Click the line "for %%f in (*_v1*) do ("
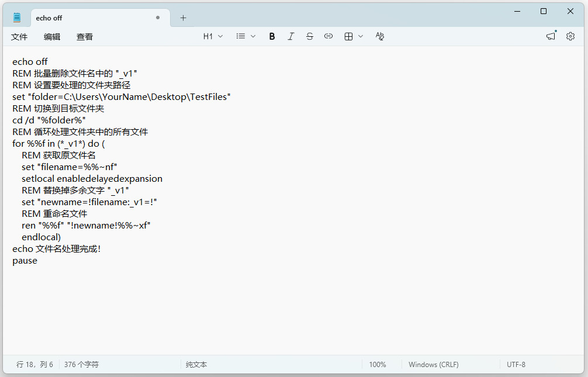588x377 pixels. click(58, 144)
